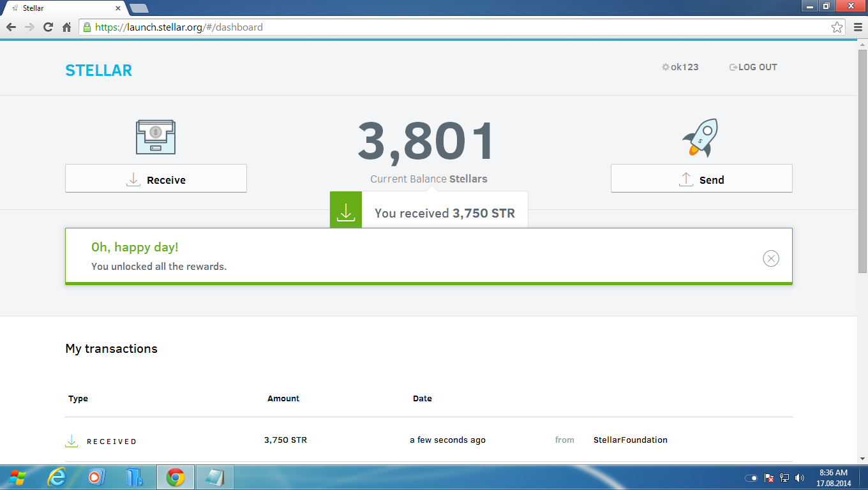Open the Windows Start menu
The height and width of the screenshot is (490, 868).
(x=17, y=477)
